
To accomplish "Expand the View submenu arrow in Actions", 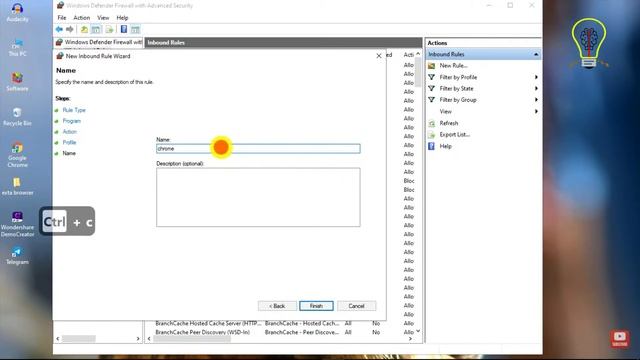I will [x=536, y=111].
